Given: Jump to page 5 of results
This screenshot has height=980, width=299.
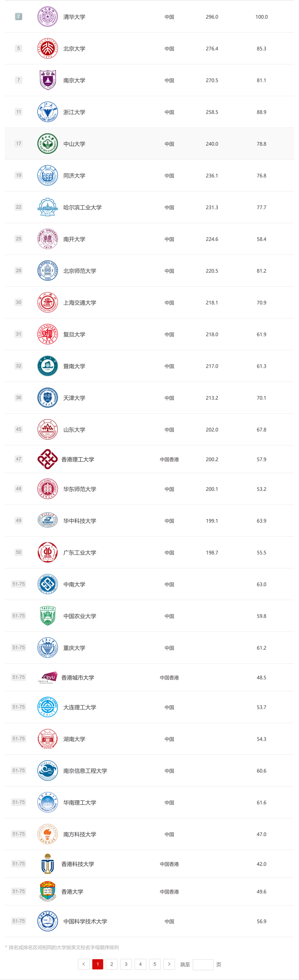Looking at the screenshot, I should pyautogui.click(x=155, y=964).
